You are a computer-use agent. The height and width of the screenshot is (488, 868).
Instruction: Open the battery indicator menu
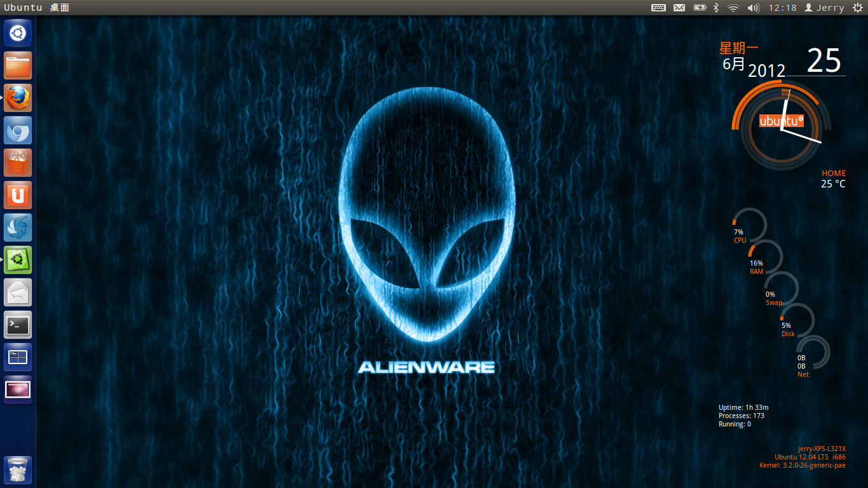click(700, 8)
